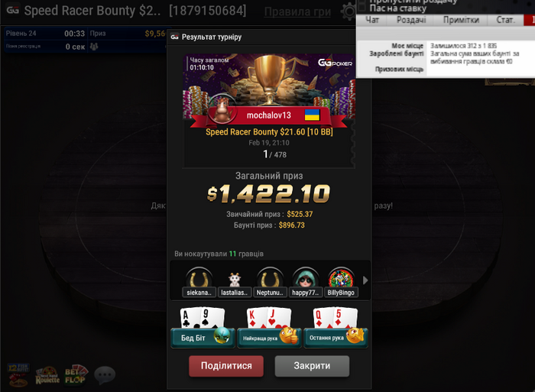The image size is (535, 392).
Task: Tick the Пропустити роздачу checkbox
Action: point(362,2)
